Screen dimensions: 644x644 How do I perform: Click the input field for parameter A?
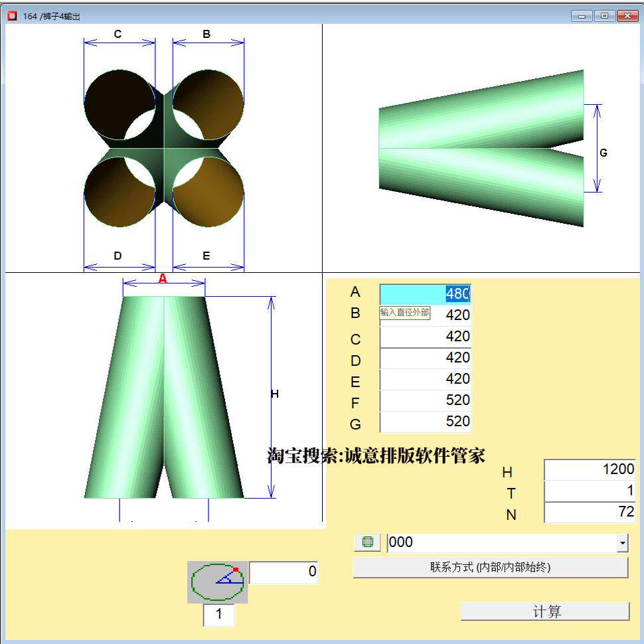pyautogui.click(x=425, y=294)
